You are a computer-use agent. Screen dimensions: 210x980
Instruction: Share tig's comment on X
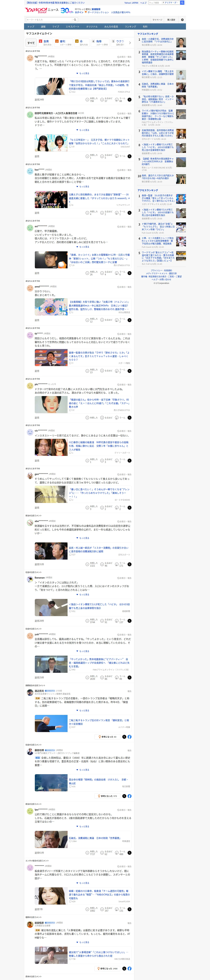coord(130,100)
